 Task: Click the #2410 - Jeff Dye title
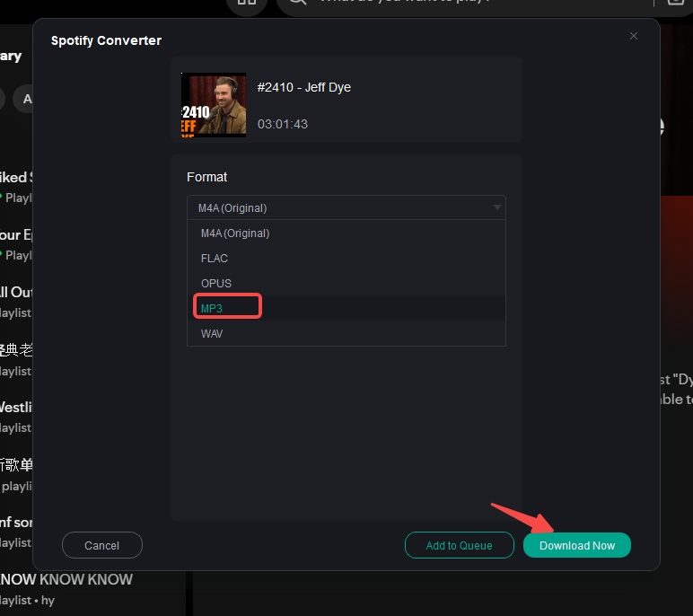[303, 88]
